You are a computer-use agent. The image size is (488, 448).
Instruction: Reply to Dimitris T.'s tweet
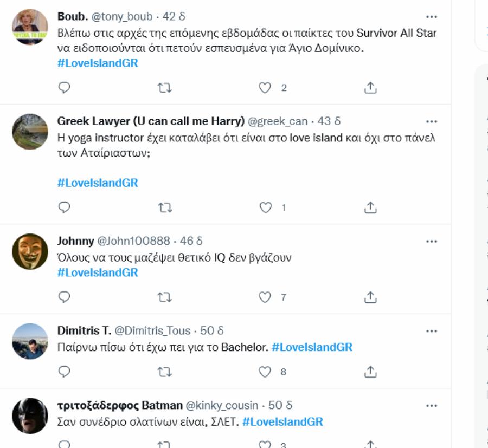pos(65,372)
